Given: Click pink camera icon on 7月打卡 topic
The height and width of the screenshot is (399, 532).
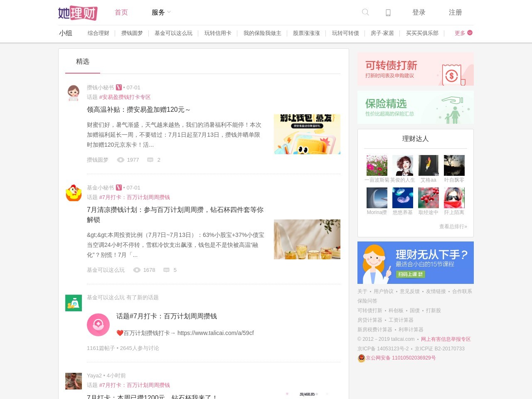Looking at the screenshot, I should (x=98, y=325).
